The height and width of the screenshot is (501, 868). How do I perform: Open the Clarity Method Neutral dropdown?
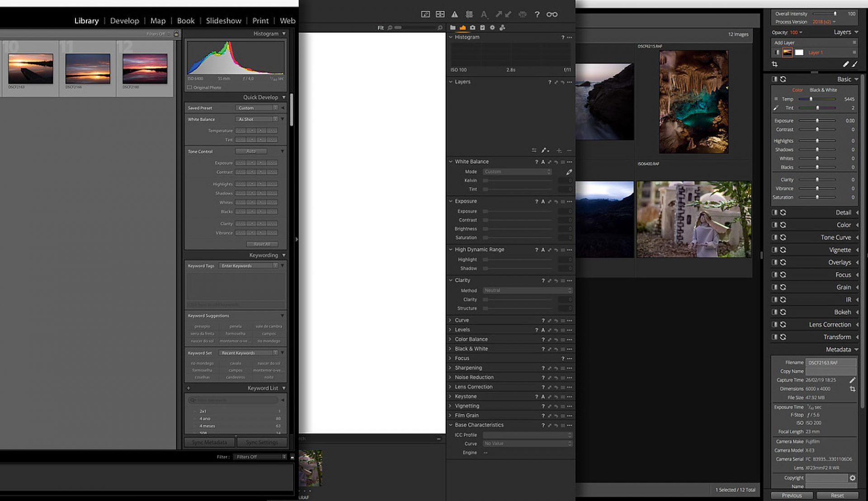click(528, 291)
